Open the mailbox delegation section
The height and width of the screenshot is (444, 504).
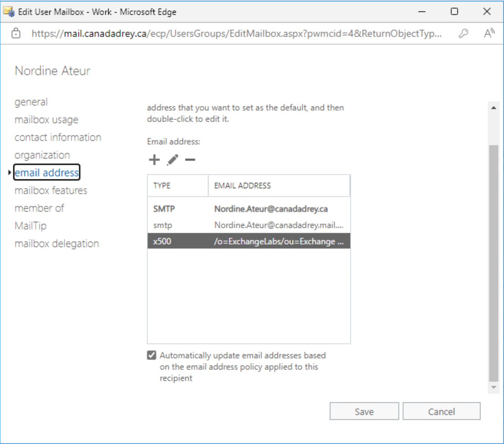(56, 244)
